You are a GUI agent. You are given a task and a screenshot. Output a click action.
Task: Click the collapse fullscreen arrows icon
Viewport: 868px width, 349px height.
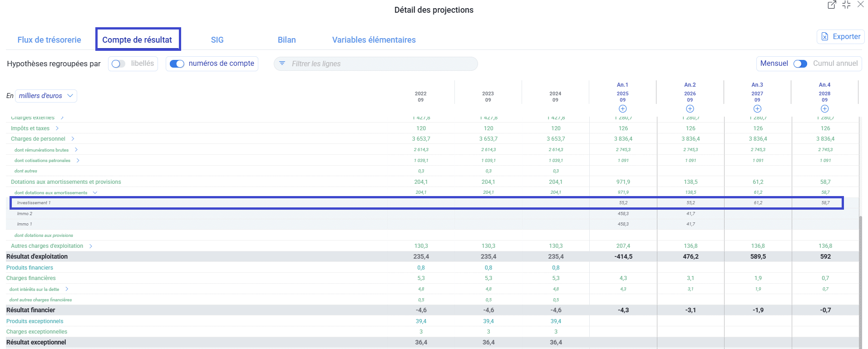tap(846, 5)
